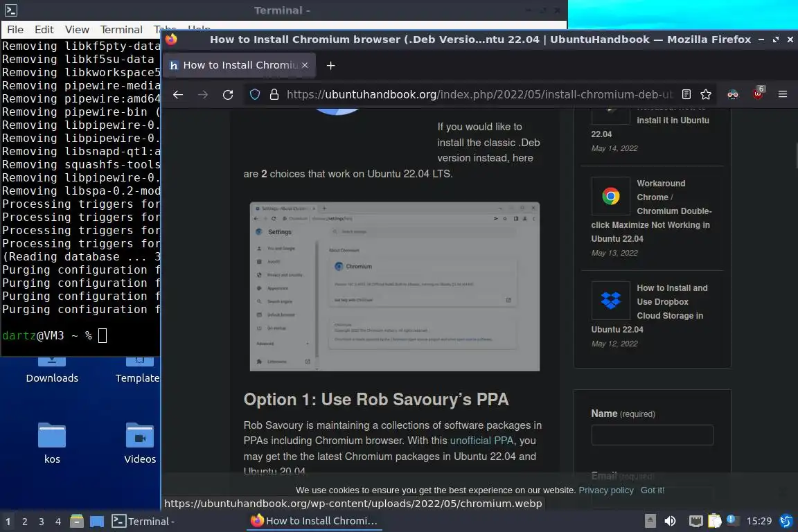This screenshot has height=532, width=798.
Task: Open the file manager taskbar launcher
Action: [76, 522]
